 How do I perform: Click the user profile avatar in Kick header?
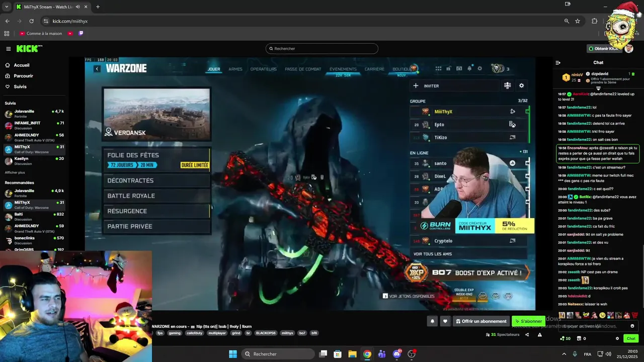point(629,48)
